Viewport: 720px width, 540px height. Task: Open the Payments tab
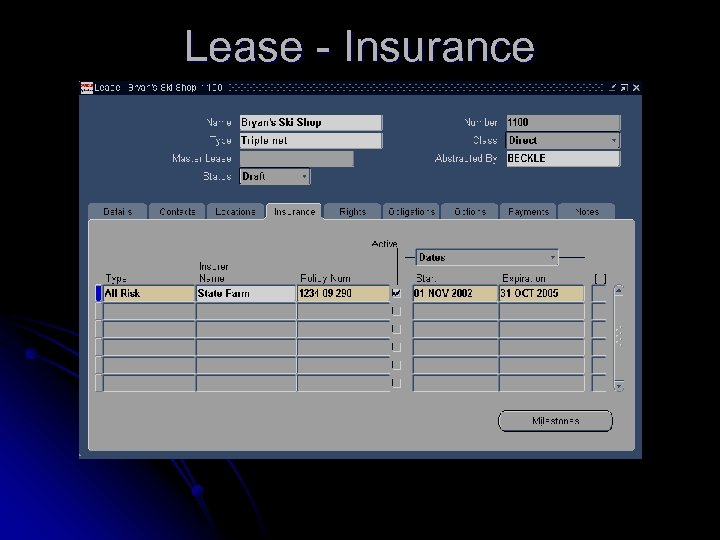[x=528, y=211]
